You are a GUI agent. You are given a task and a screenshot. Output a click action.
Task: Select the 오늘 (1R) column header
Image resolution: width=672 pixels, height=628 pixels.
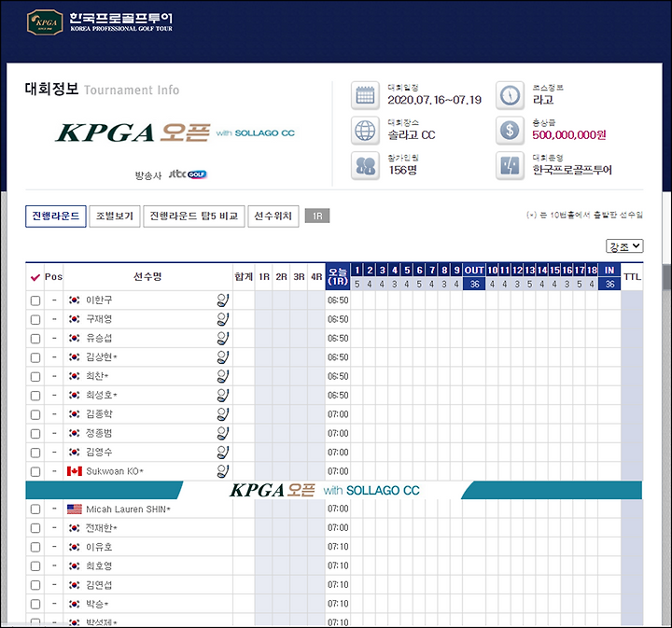click(338, 277)
